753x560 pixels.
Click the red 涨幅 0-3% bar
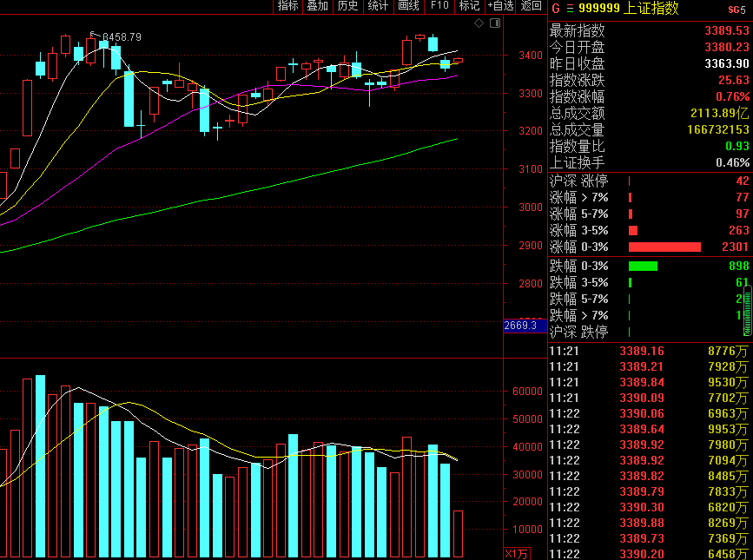click(x=664, y=247)
